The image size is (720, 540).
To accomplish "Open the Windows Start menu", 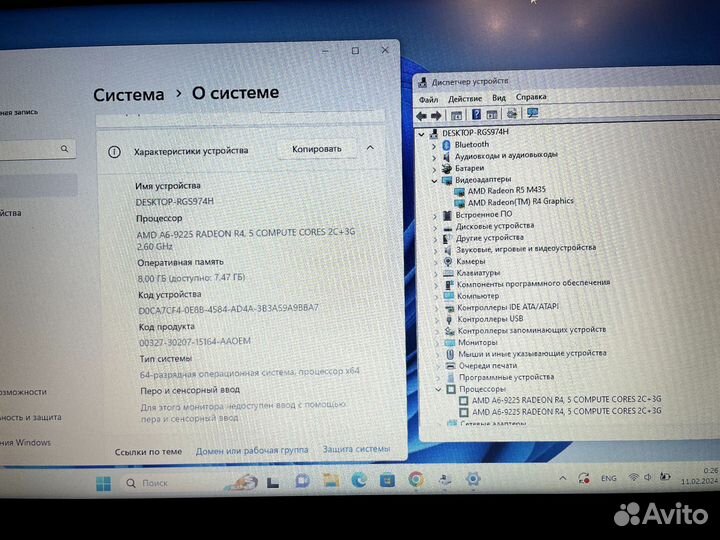I will click(x=103, y=484).
